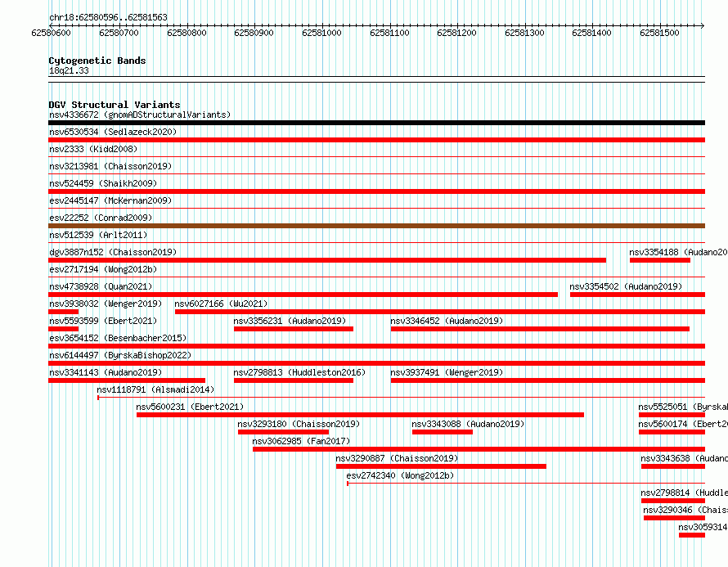Select the nsv2798814 (Huddle label

click(x=684, y=493)
